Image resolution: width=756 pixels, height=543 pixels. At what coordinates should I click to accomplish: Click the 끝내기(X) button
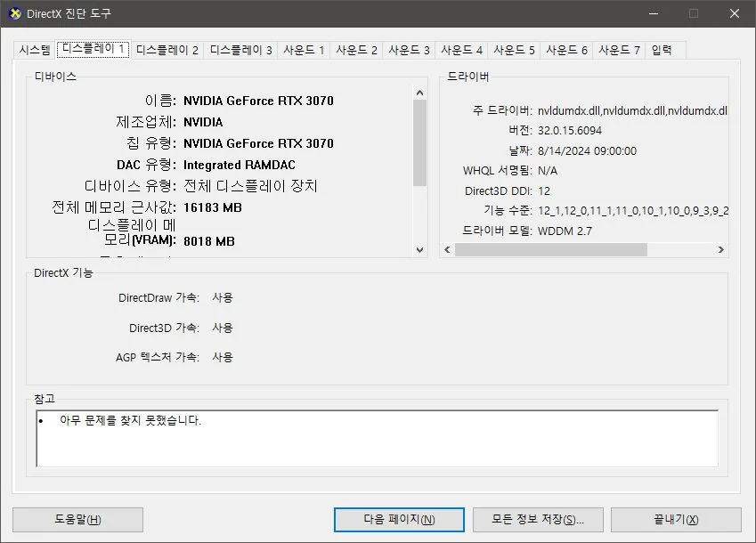(676, 519)
